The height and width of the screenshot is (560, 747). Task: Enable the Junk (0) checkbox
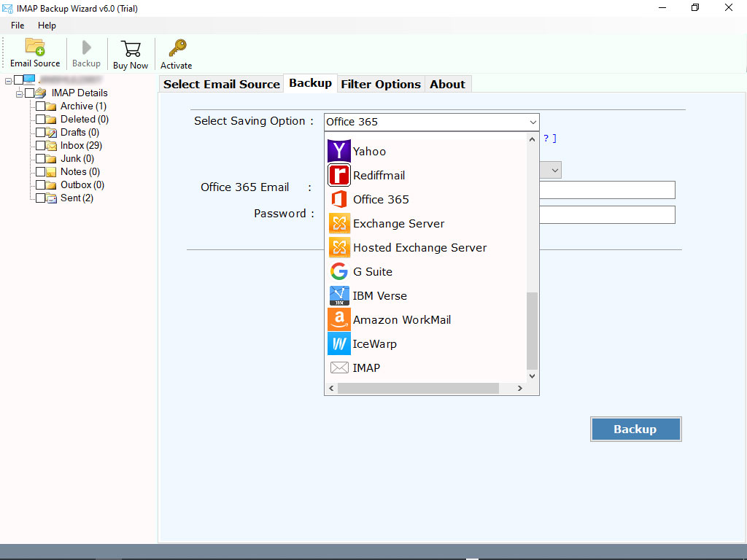pos(41,158)
